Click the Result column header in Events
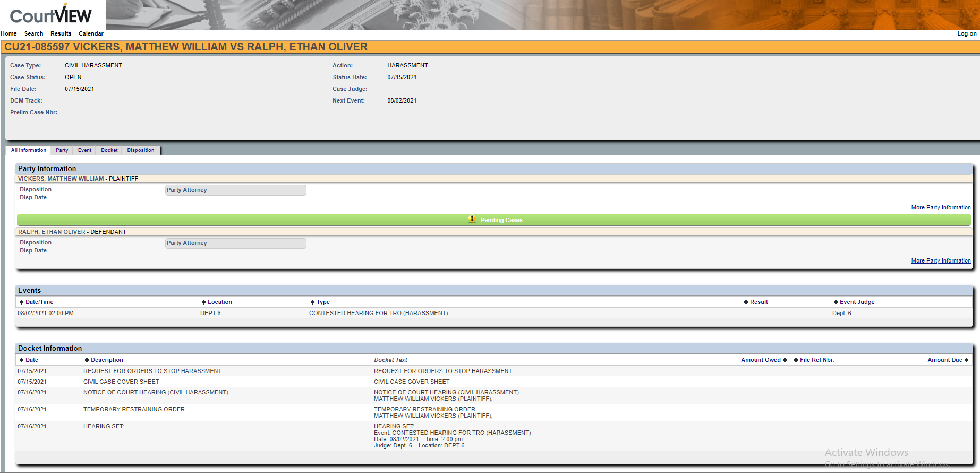980x473 pixels. tap(759, 302)
